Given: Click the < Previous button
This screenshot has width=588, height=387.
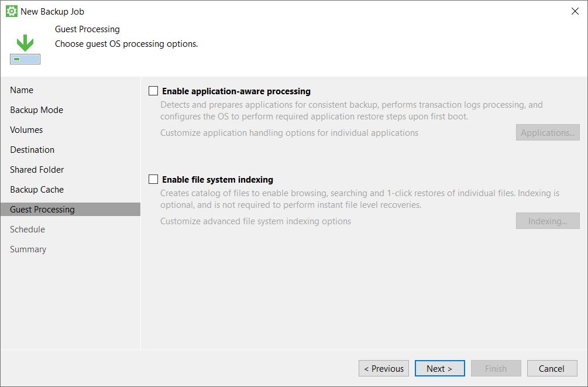Looking at the screenshot, I should (x=383, y=368).
